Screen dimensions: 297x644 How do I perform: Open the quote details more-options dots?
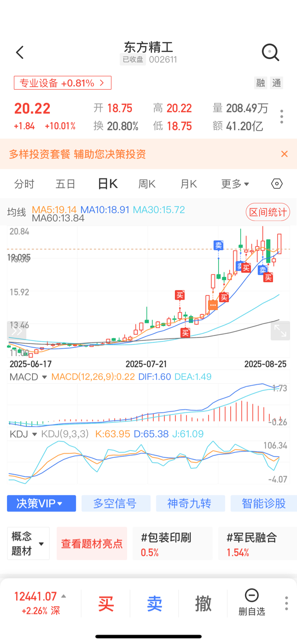coord(282,116)
